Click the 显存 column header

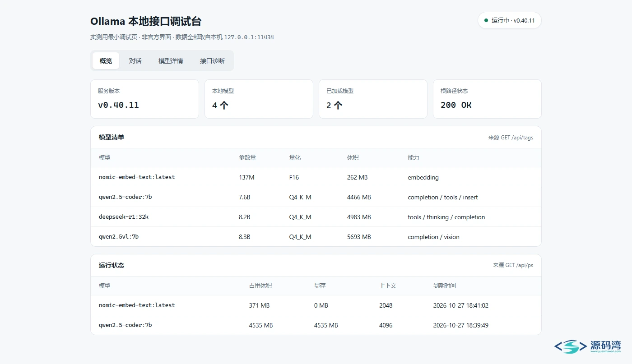(320, 286)
